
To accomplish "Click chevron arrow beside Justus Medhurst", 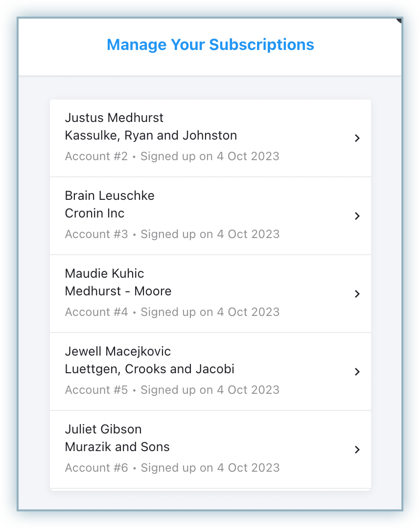I will tap(357, 138).
